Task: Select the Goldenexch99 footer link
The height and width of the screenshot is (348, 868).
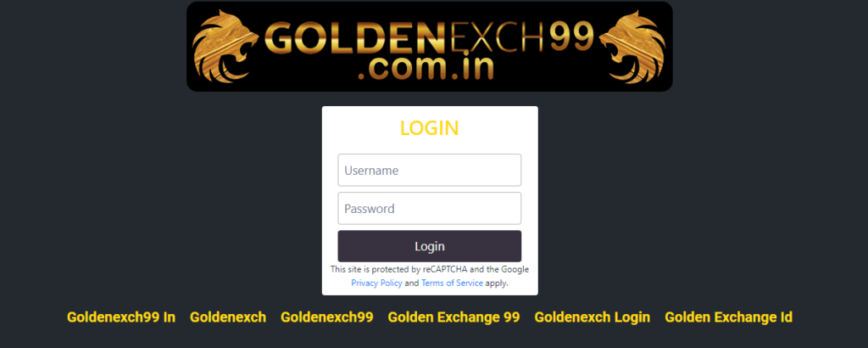Action: tap(326, 317)
